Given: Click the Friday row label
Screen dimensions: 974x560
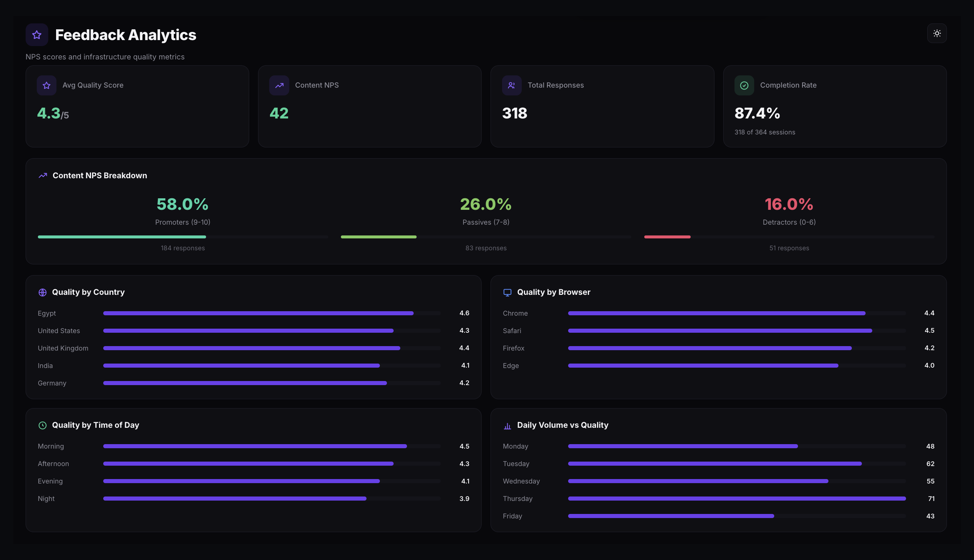Looking at the screenshot, I should [x=512, y=516].
